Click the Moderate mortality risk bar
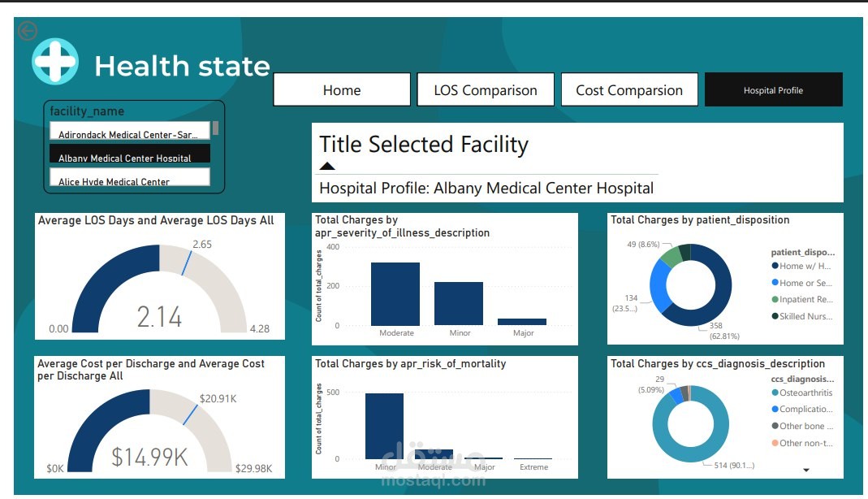The image size is (868, 499). click(434, 454)
